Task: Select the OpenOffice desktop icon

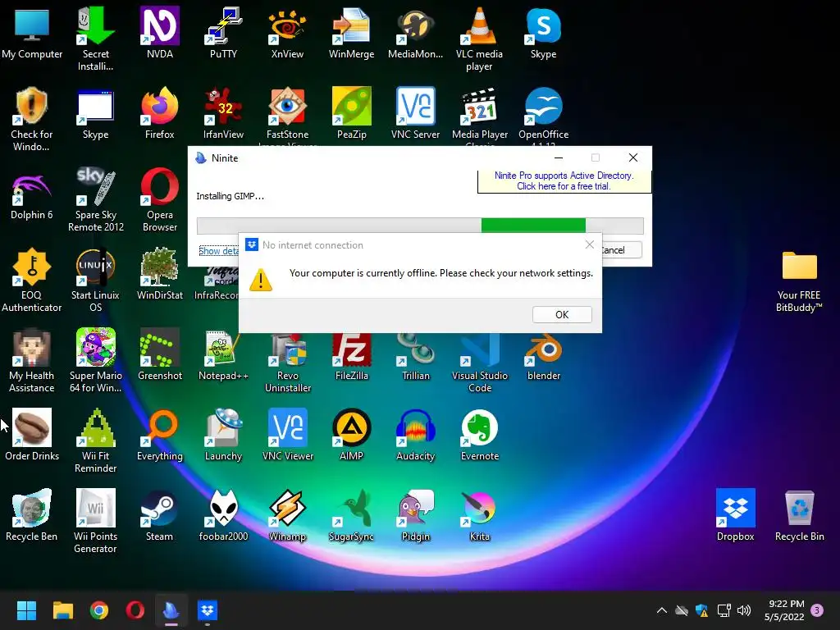Action: coord(543,113)
